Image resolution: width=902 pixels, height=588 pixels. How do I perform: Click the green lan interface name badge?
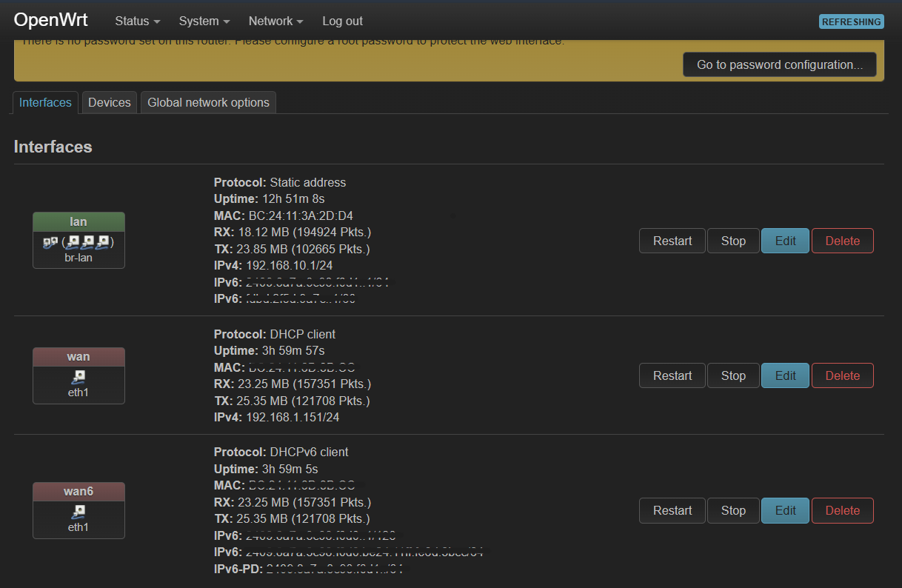(x=78, y=221)
